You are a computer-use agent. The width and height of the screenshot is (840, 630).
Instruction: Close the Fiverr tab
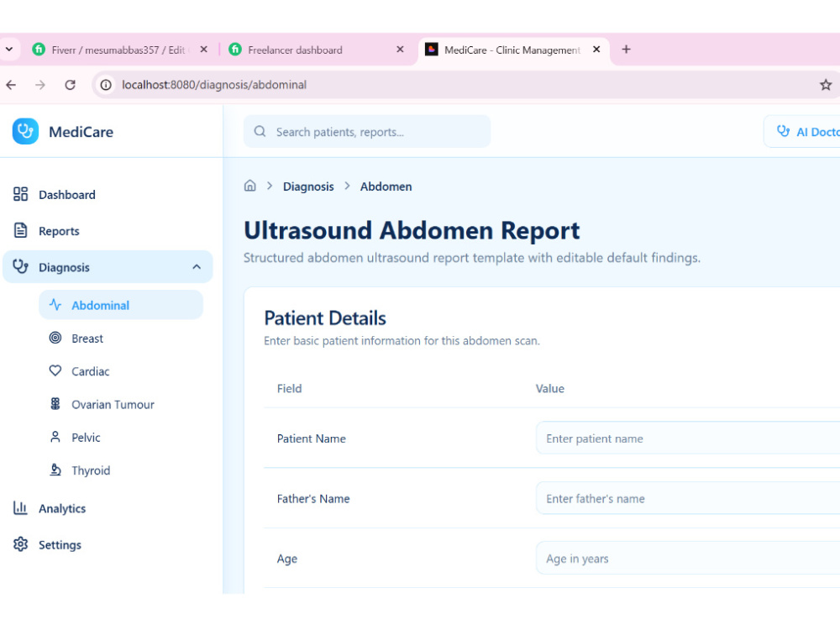click(x=203, y=50)
